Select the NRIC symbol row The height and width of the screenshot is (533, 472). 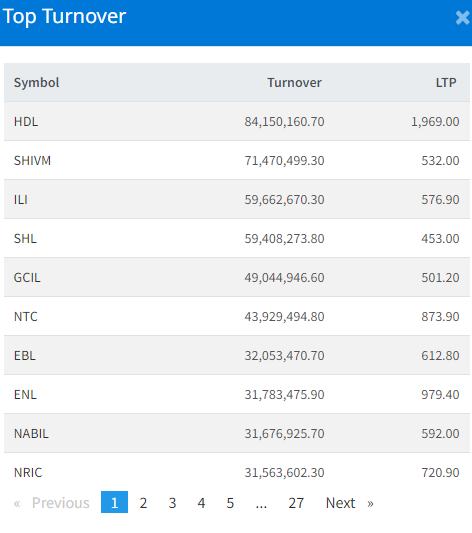coord(237,472)
